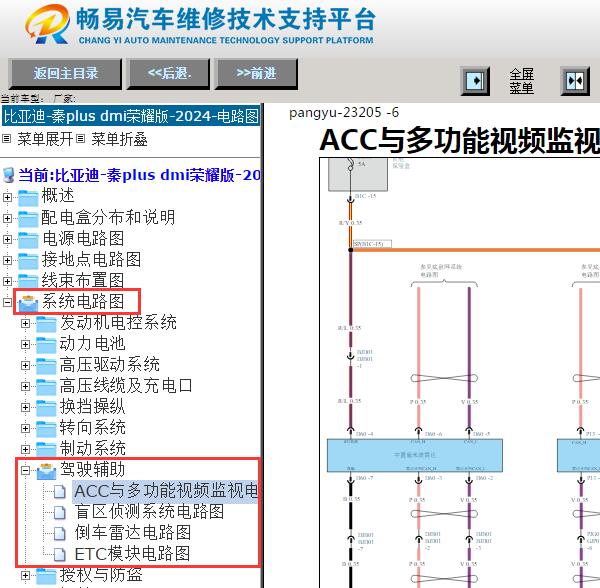600x588 pixels.
Task: Click the blue radar module block in diagram
Action: click(x=415, y=455)
